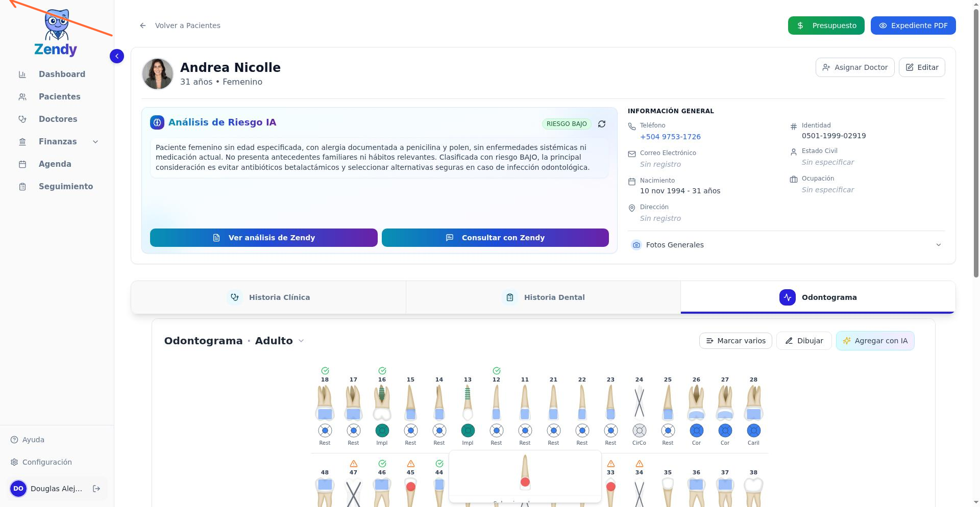980x507 pixels.
Task: Click the Presupuesto button
Action: click(826, 26)
